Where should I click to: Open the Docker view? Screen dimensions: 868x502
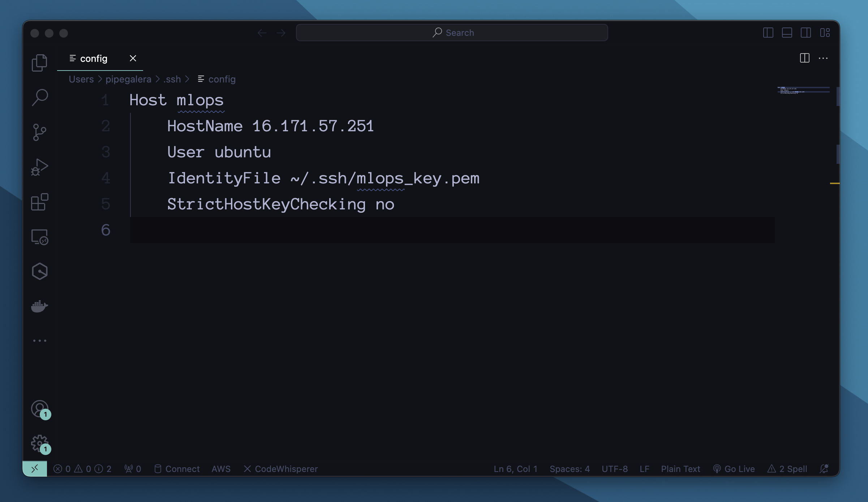coord(39,306)
